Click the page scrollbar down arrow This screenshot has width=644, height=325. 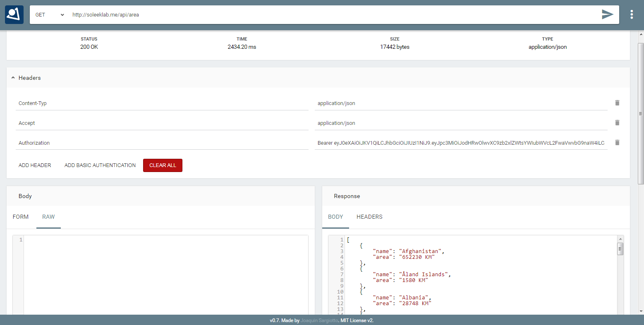641,311
